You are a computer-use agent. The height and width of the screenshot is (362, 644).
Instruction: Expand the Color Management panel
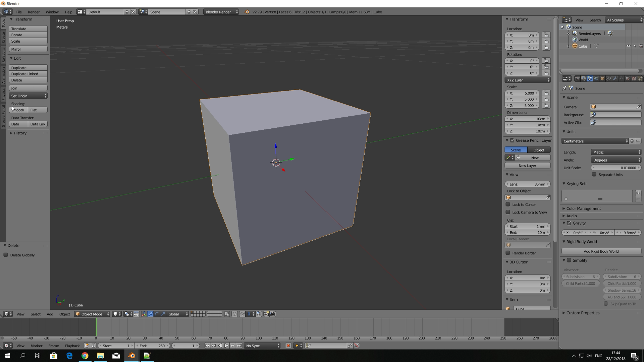[x=583, y=208]
